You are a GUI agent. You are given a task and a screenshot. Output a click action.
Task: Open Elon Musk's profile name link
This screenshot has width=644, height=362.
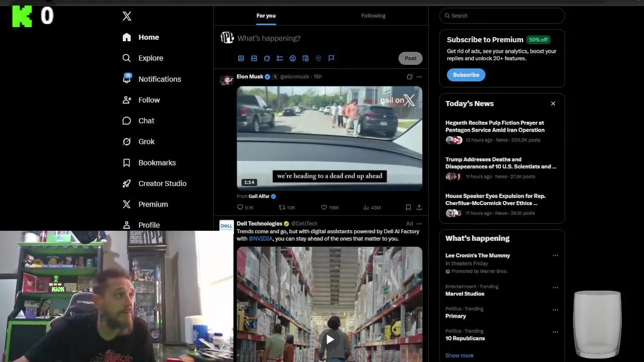click(250, 76)
